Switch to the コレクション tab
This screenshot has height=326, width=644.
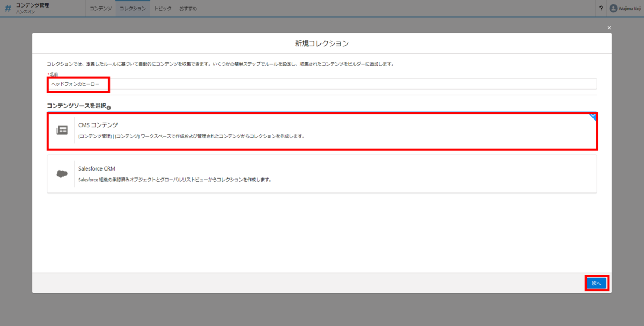[x=132, y=9]
